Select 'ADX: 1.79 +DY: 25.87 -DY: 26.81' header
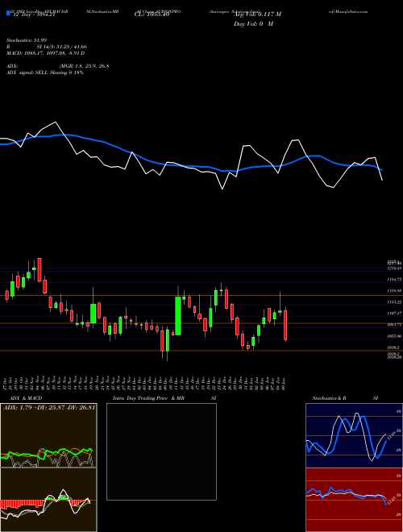Screen dimensions: 403x532 [49, 407]
